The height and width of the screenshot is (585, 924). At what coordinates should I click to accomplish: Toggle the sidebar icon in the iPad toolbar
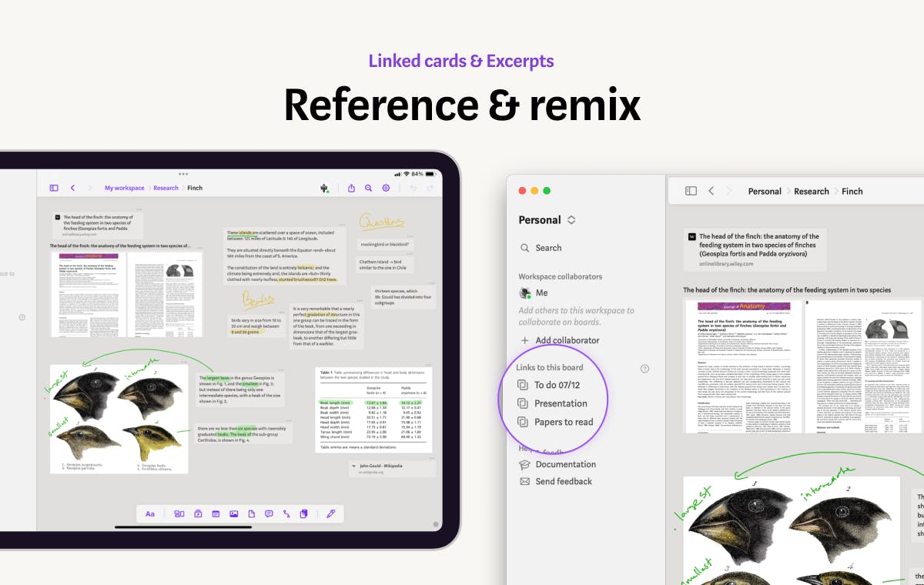point(54,188)
